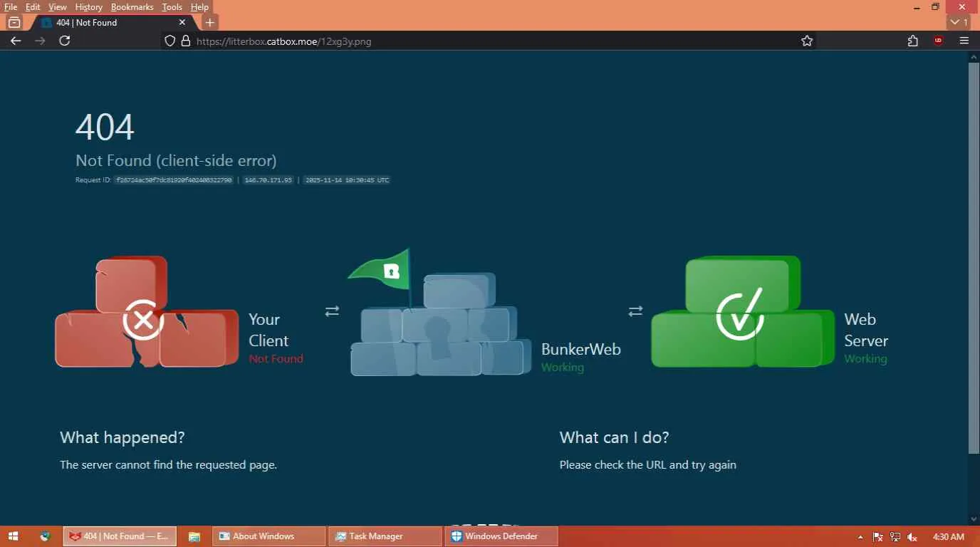View site security via padlock icon

185,41
